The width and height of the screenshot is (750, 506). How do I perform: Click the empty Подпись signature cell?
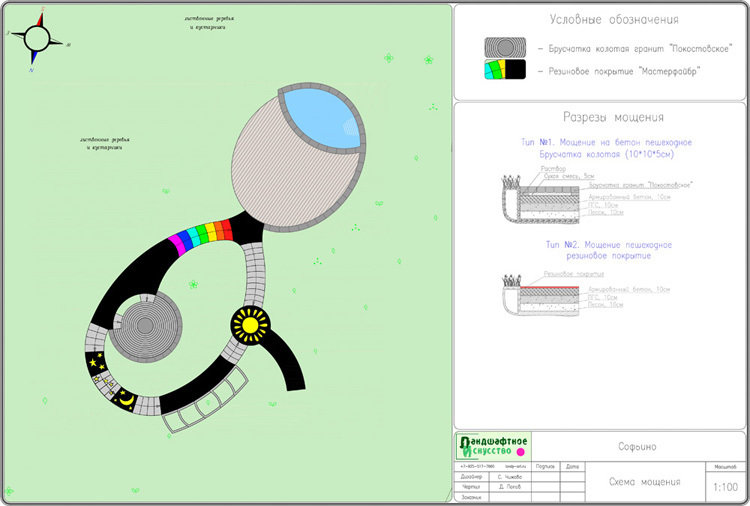546,478
